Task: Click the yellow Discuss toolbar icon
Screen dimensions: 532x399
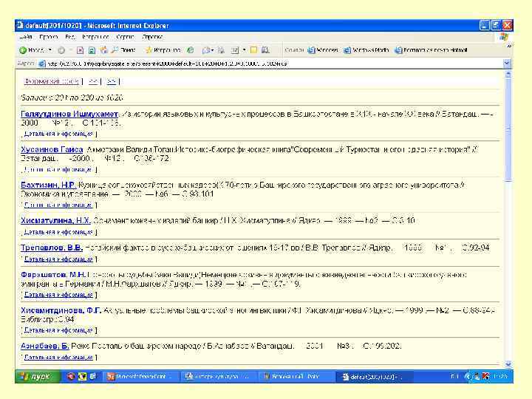Action: [253, 50]
